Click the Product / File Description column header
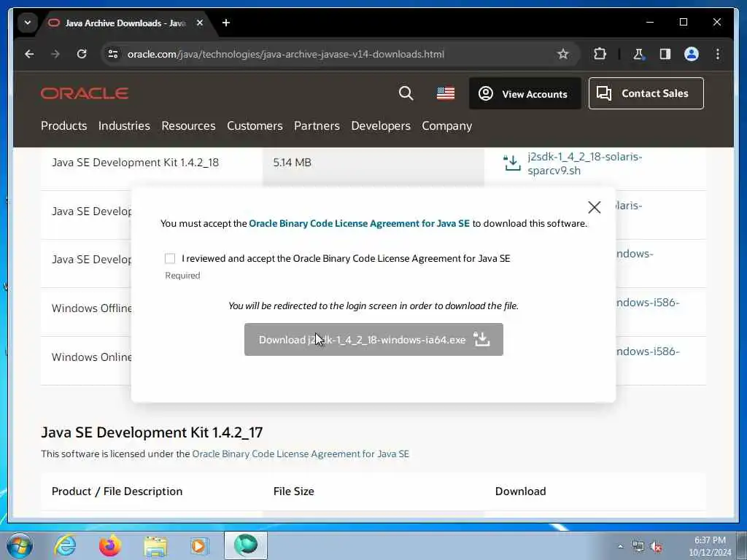The width and height of the screenshot is (747, 560). (x=117, y=491)
